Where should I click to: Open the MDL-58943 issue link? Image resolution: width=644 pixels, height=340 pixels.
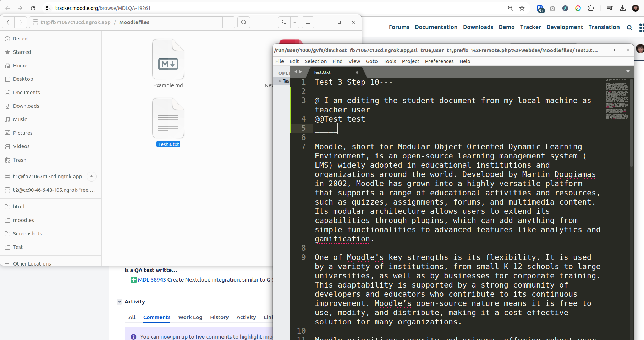click(x=152, y=280)
